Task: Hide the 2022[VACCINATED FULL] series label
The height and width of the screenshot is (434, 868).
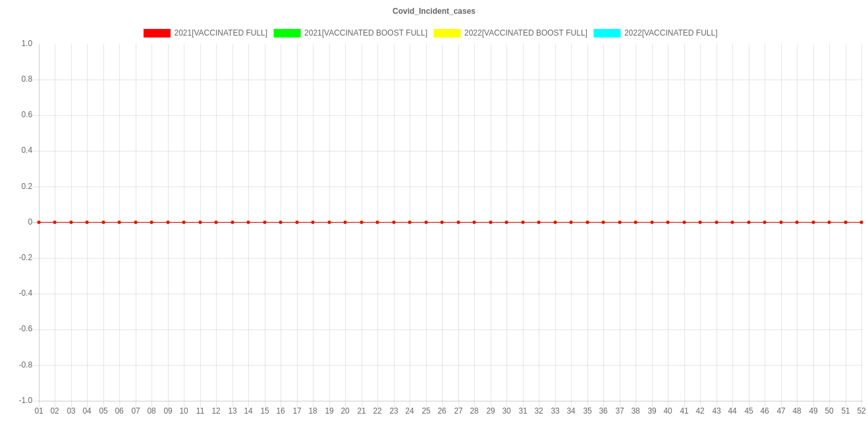Action: click(x=670, y=33)
